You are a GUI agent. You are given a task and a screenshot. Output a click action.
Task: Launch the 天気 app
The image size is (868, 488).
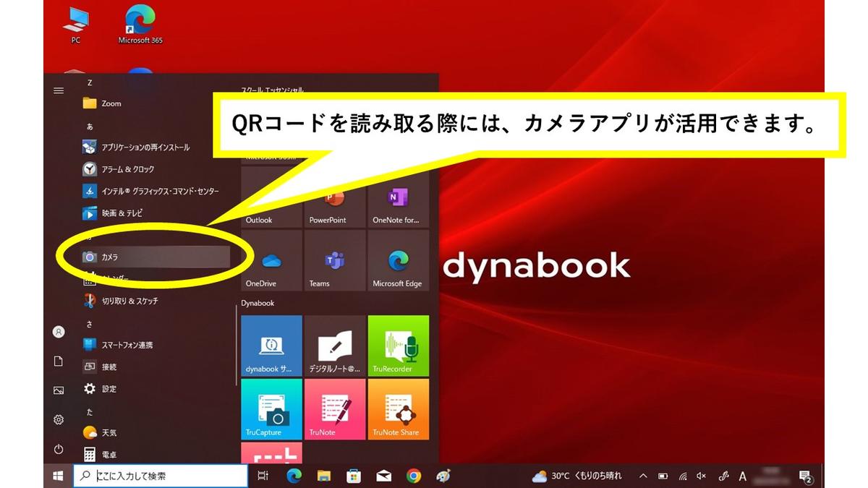click(156, 433)
